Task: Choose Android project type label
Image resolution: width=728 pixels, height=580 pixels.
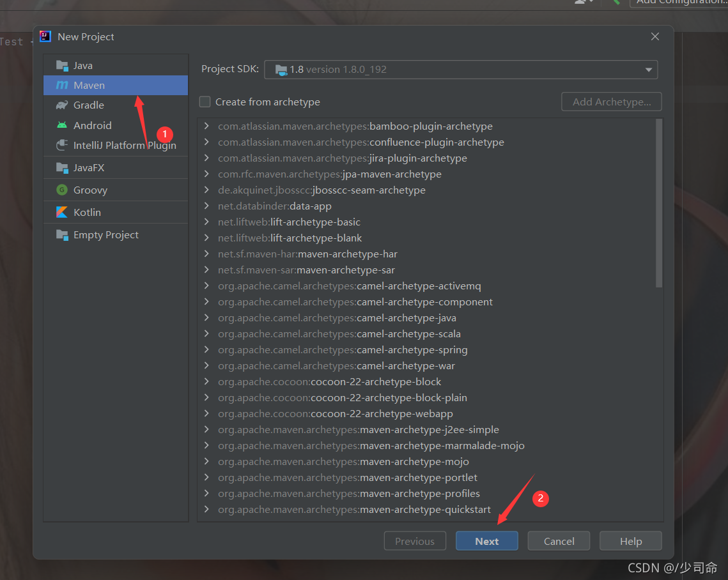Action: (93, 125)
